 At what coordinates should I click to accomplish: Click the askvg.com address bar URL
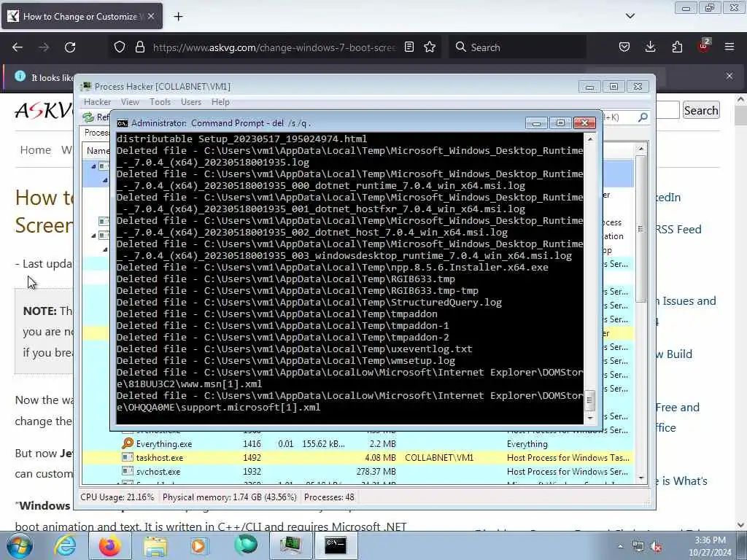tap(274, 47)
